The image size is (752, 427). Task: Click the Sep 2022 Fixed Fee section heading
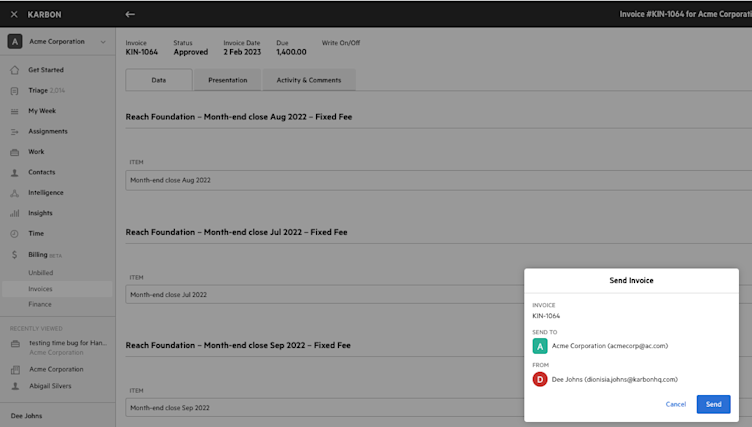238,345
